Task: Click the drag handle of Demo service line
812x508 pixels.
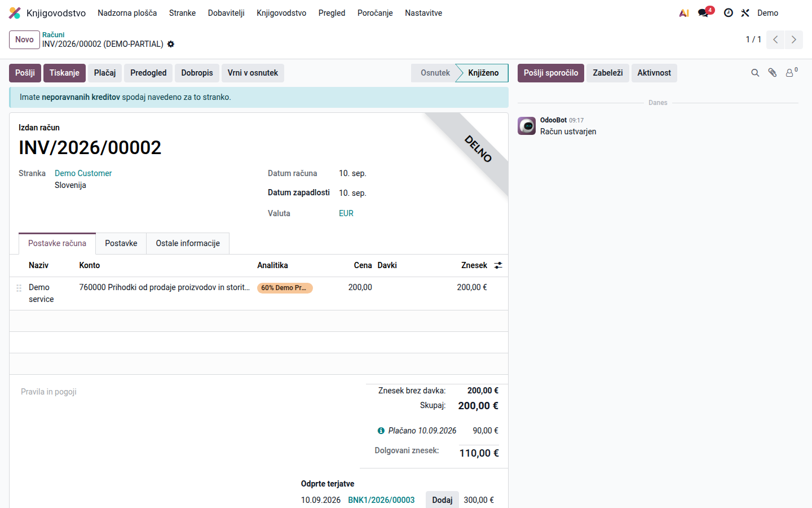Action: pyautogui.click(x=19, y=288)
